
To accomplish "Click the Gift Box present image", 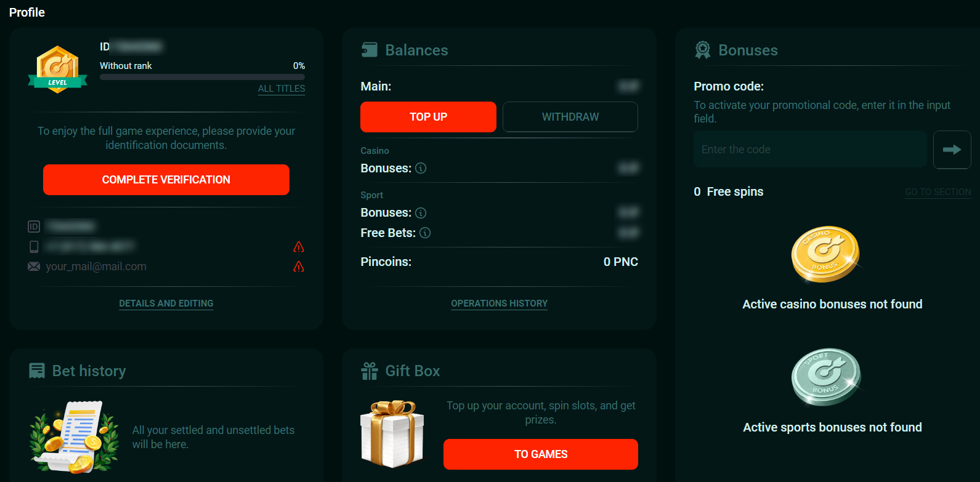I will (x=392, y=433).
